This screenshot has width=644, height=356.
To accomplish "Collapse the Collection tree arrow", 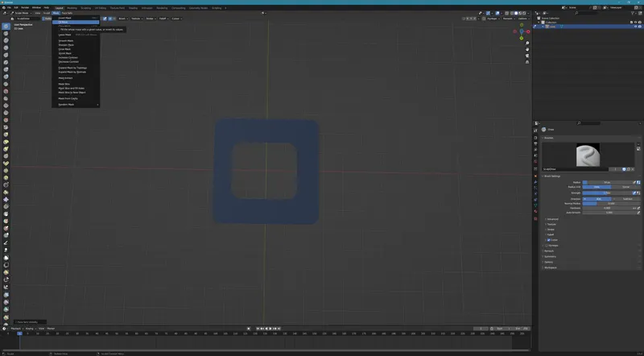I will 539,23.
